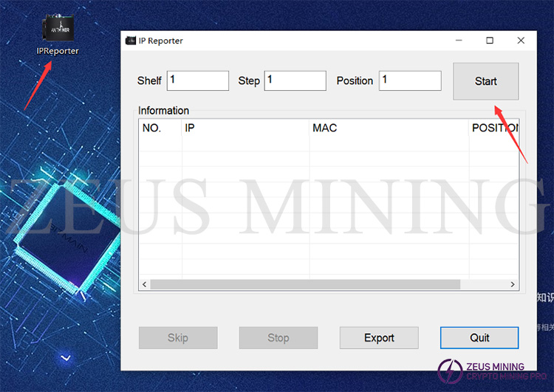
Task: Click the down chevron circle on the desktop
Action: click(66, 358)
